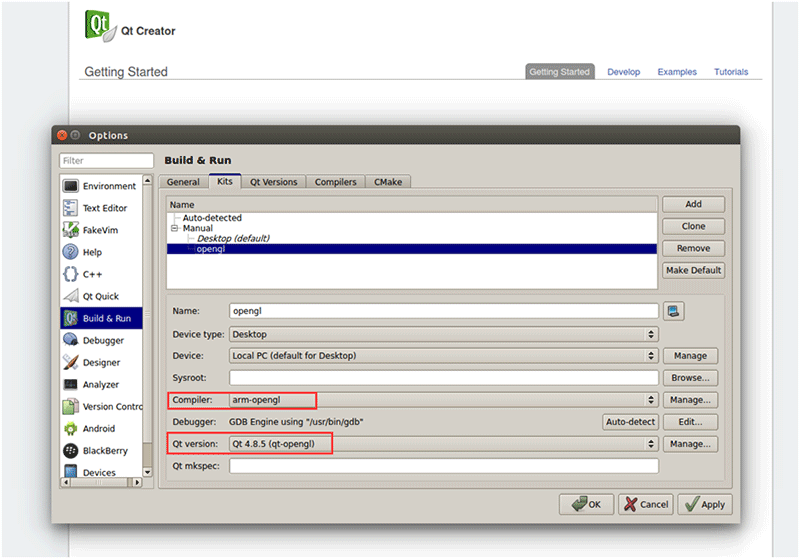Click the Make Default button

pyautogui.click(x=693, y=270)
